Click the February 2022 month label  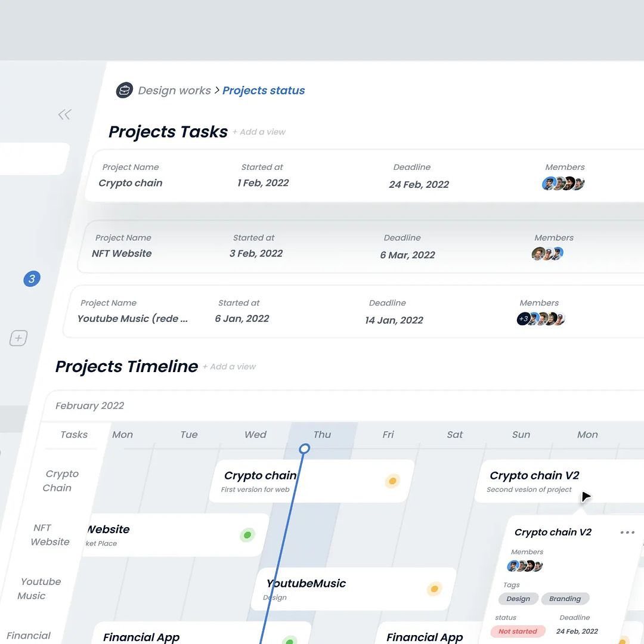point(89,406)
